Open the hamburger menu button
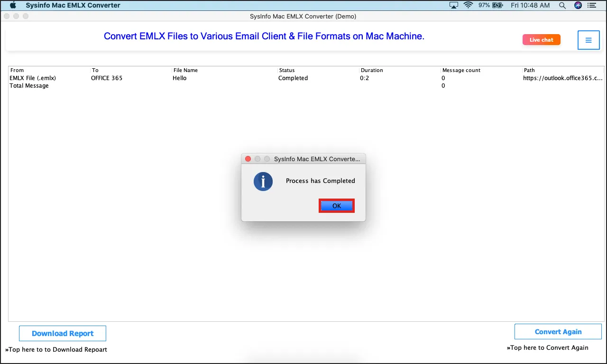This screenshot has height=364, width=607. pyautogui.click(x=589, y=40)
